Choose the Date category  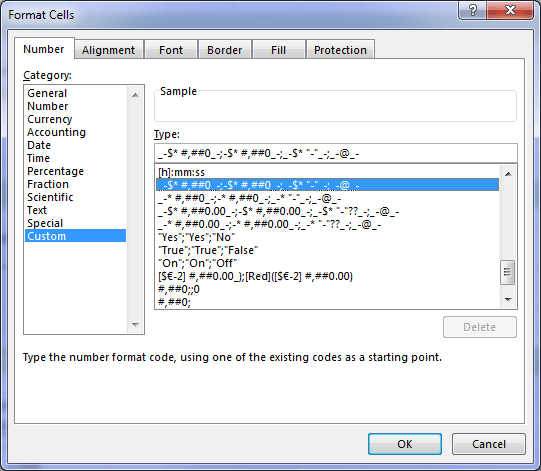click(75, 145)
